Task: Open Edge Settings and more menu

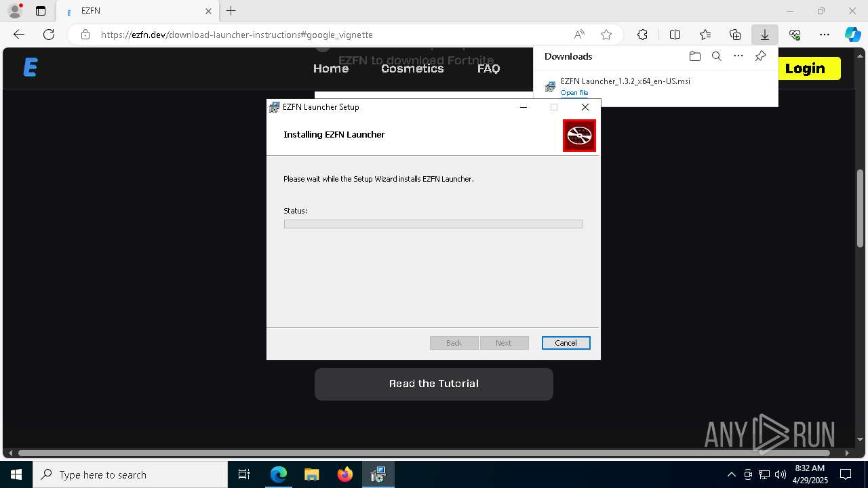Action: 825,35
